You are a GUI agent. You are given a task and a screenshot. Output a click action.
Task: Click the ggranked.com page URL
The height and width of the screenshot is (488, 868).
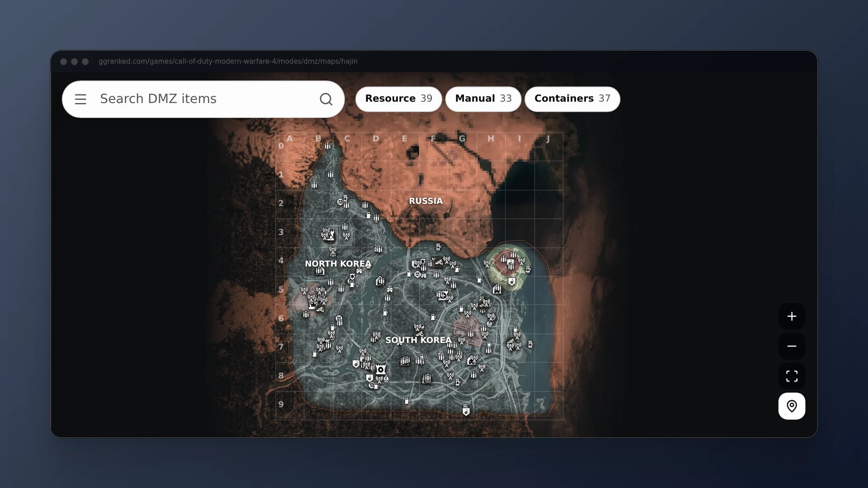(x=228, y=61)
